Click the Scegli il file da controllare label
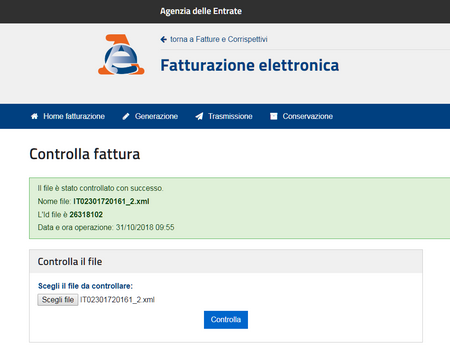This screenshot has width=450, height=364. (x=85, y=286)
